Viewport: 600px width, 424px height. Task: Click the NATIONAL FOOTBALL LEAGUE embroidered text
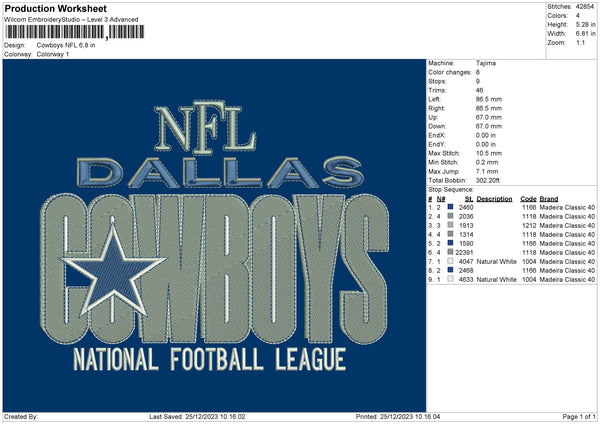(209, 359)
